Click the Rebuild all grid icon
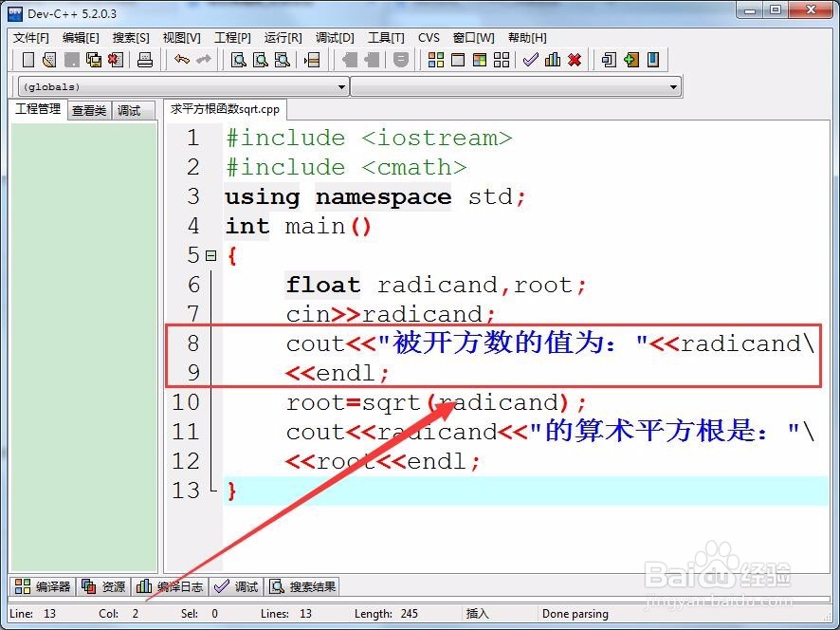 coord(502,60)
